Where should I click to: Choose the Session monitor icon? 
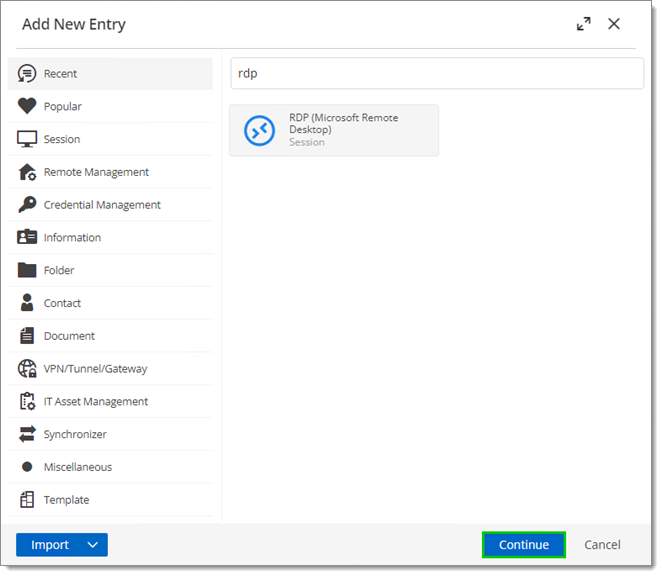pyautogui.click(x=27, y=139)
